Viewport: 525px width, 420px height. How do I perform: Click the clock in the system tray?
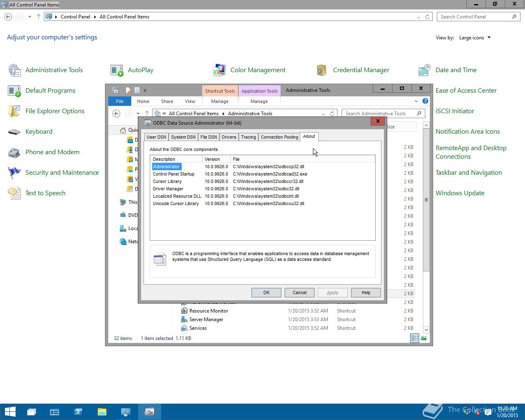[507, 412]
